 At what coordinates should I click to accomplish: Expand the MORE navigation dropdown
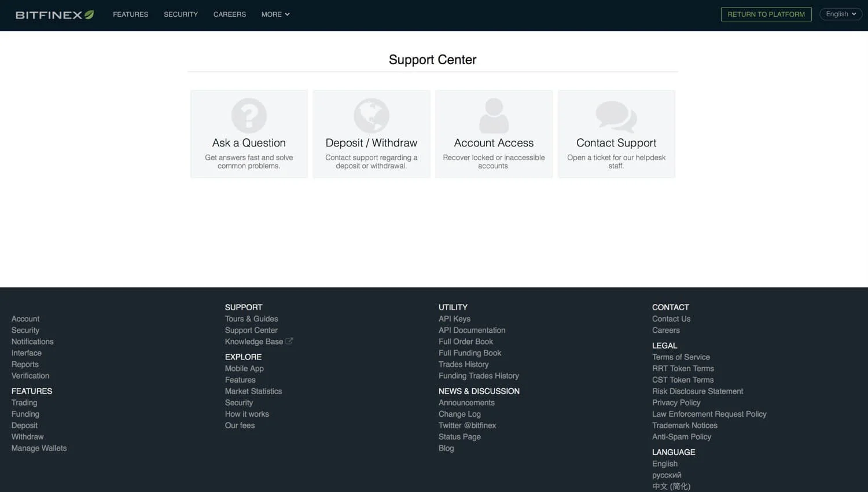[275, 14]
